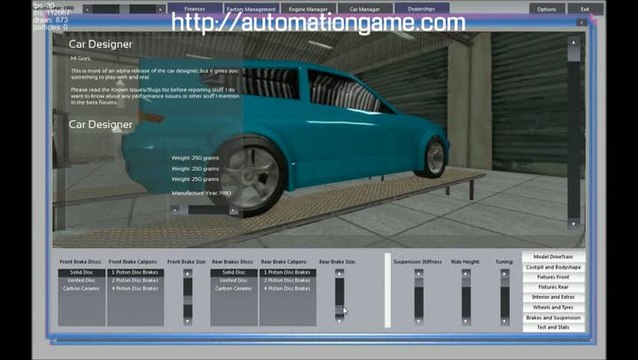Screen dimensions: 638x360
Task: Choose 1 Piston Disc Brakes for rear calipers
Action: 288,273
